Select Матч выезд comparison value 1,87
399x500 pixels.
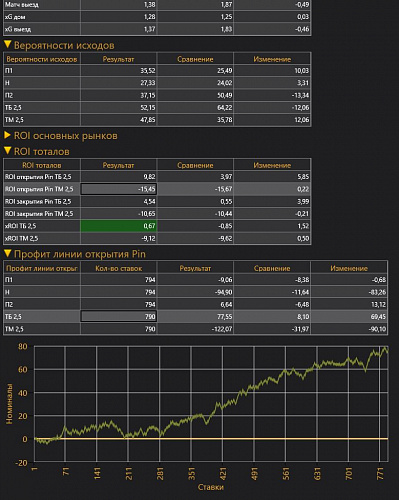(195, 5)
